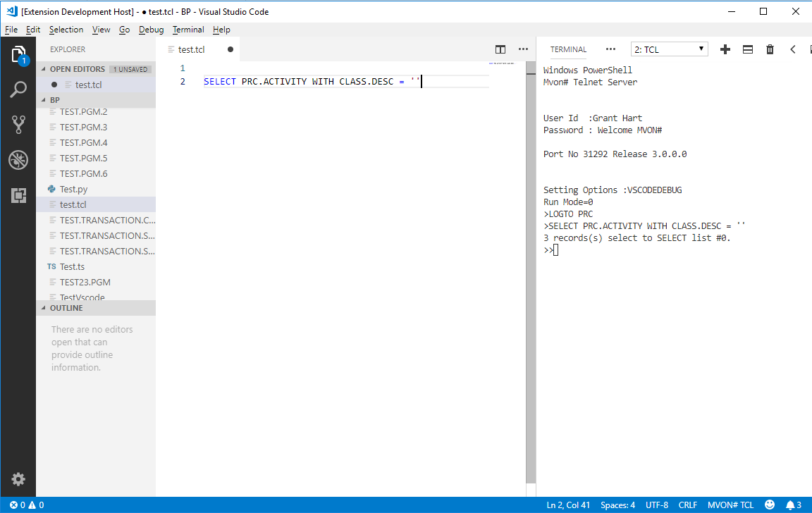Open the File menu

11,30
